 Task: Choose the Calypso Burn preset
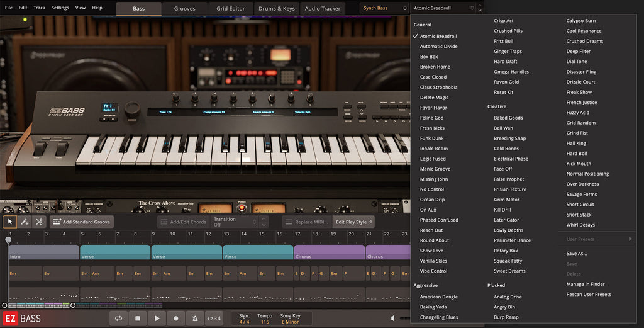click(x=581, y=21)
